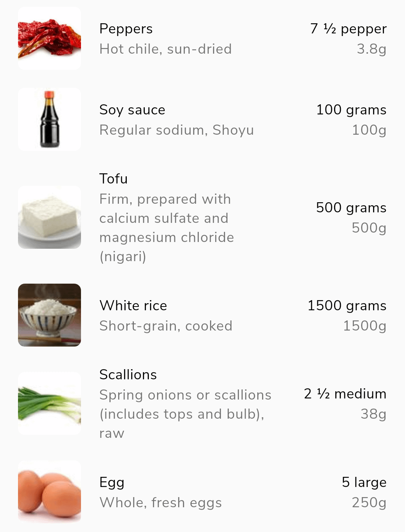Select the white rice bowl photo
The height and width of the screenshot is (532, 405).
[49, 315]
